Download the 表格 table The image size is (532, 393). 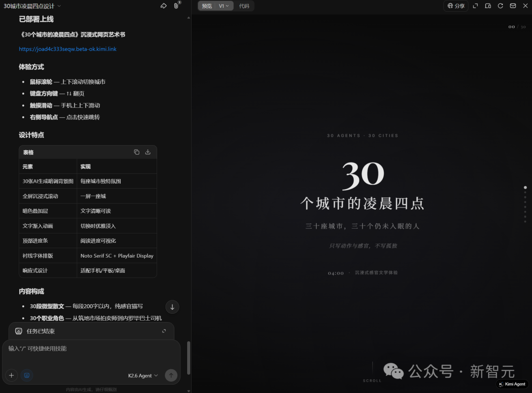(x=148, y=152)
